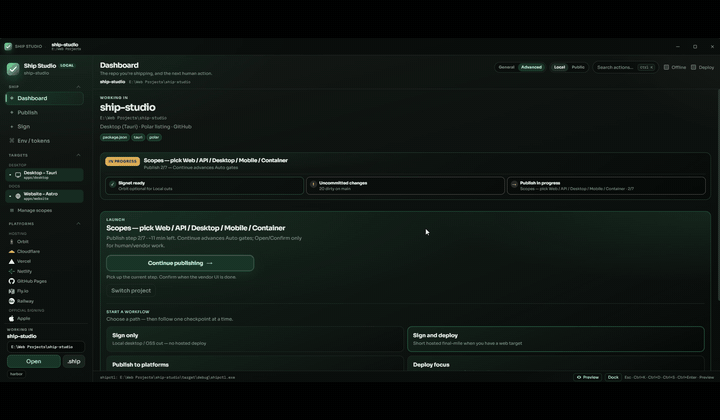Collapse the TARGETS sidebar section
720x420 pixels.
[x=78, y=155]
